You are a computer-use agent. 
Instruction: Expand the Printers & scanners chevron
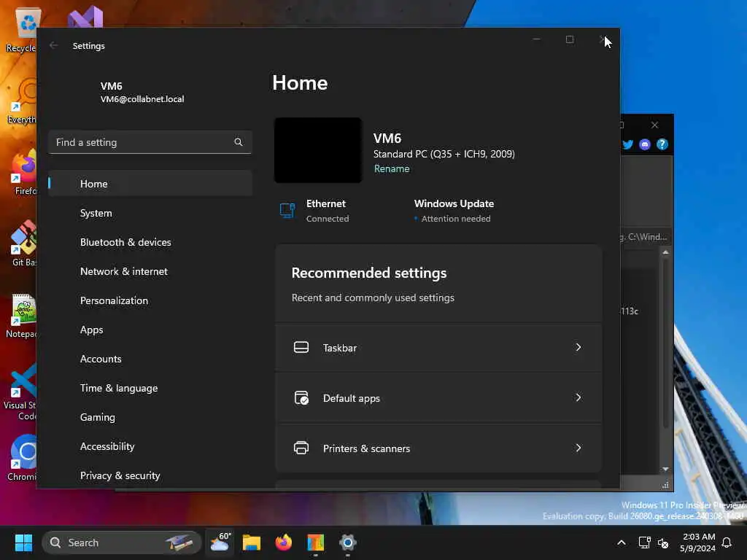tap(578, 448)
